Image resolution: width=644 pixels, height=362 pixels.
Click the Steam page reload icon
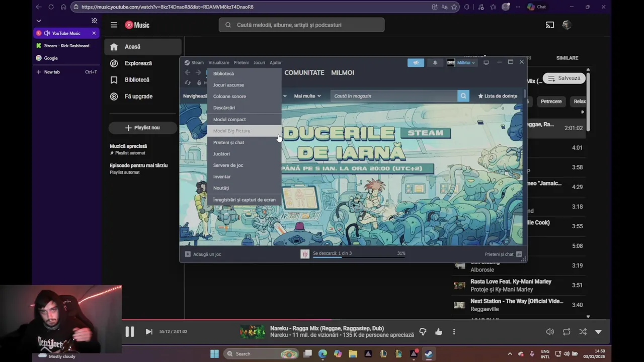coord(188,83)
